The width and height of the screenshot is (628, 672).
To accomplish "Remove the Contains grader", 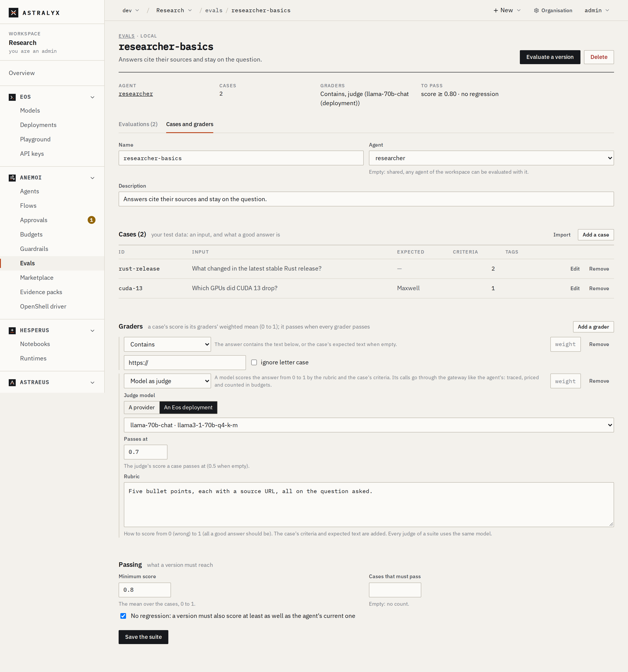I will pos(599,345).
